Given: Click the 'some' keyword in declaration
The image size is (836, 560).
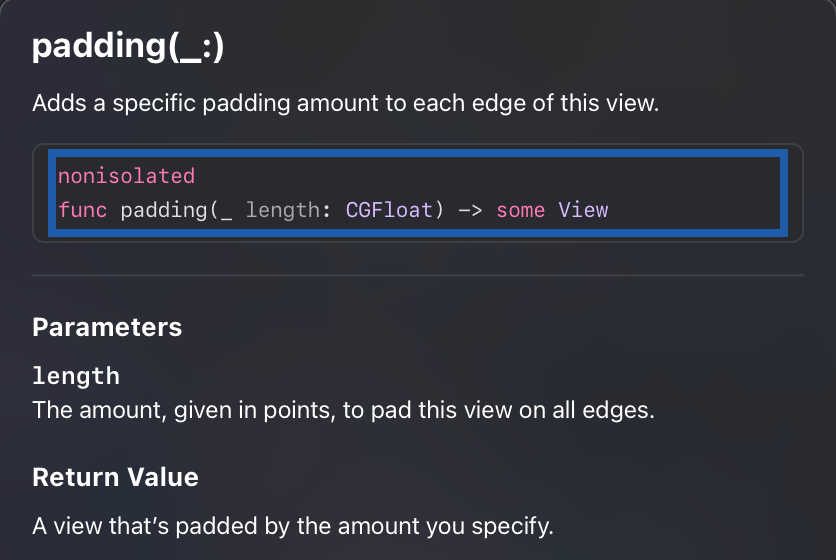Looking at the screenshot, I should tap(520, 210).
